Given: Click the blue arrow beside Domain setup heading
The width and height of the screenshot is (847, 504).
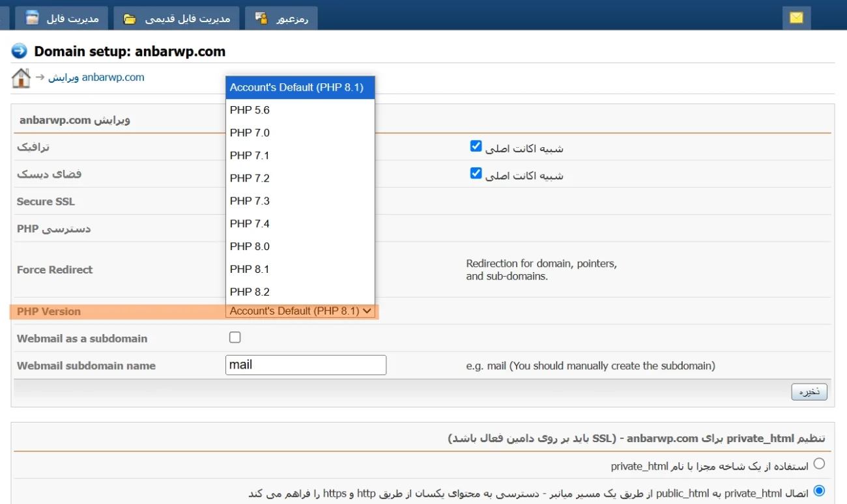Looking at the screenshot, I should point(20,51).
